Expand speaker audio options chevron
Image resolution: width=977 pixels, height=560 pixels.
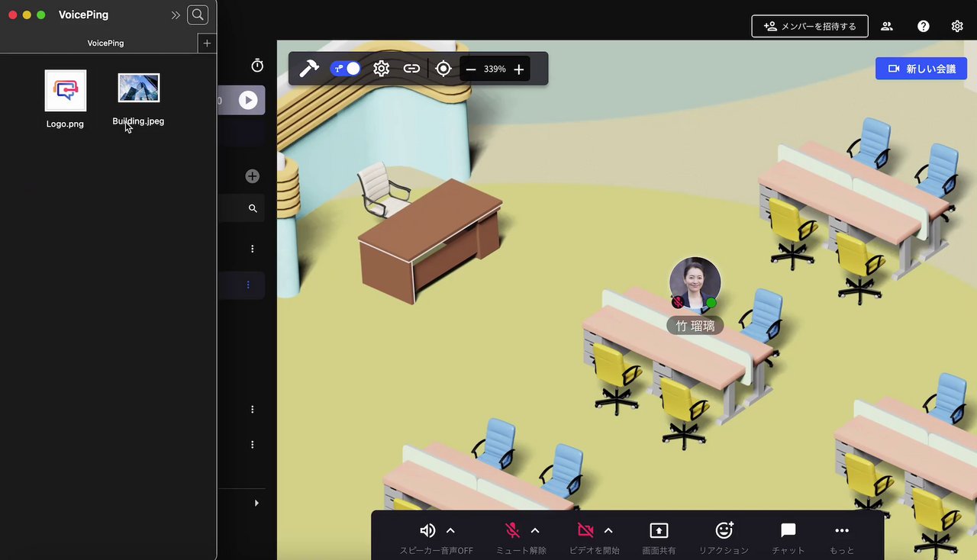[x=450, y=530]
